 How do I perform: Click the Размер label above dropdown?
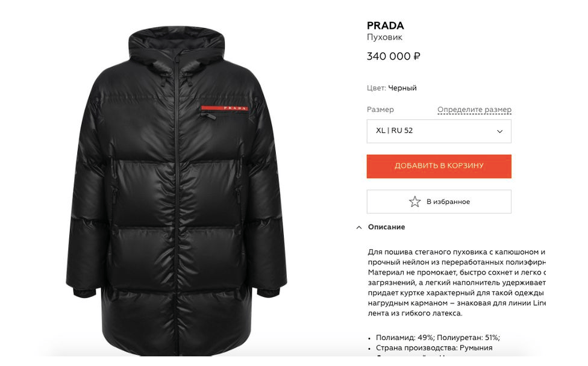coord(380,110)
